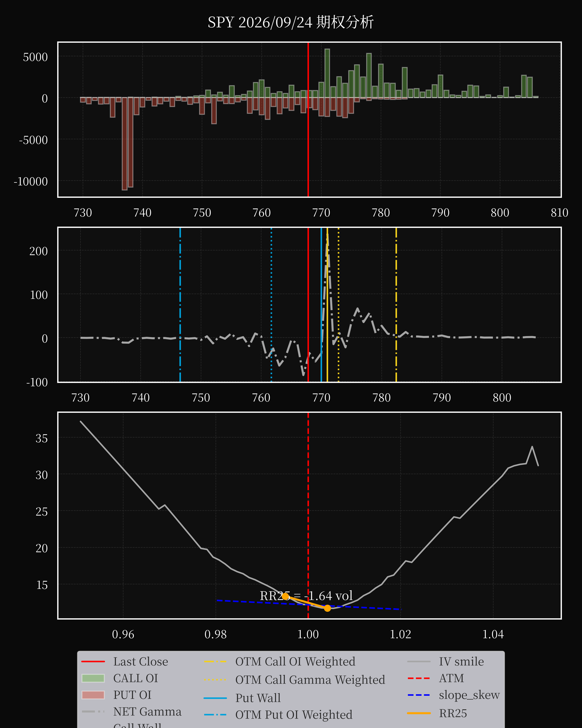Click the right orange RR25 marker dot

click(x=327, y=608)
